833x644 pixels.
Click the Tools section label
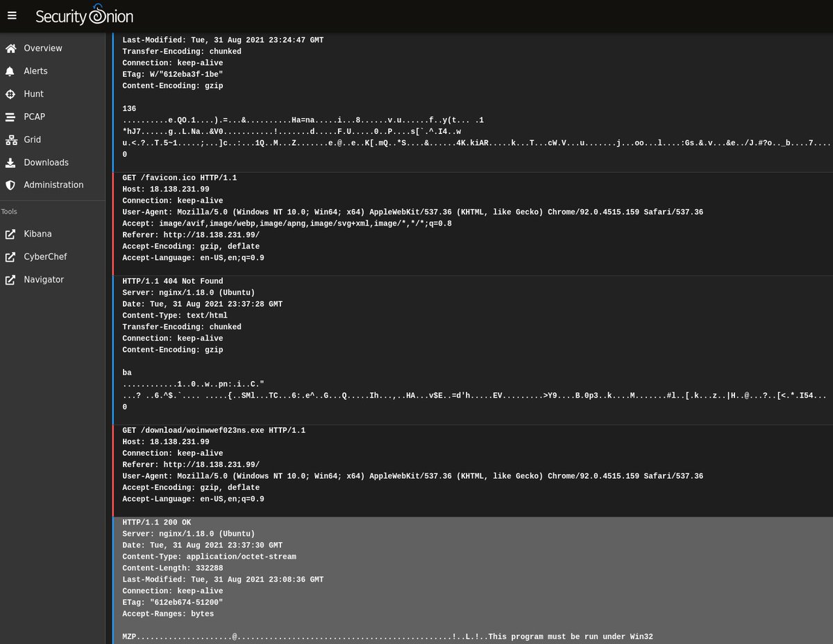9,212
